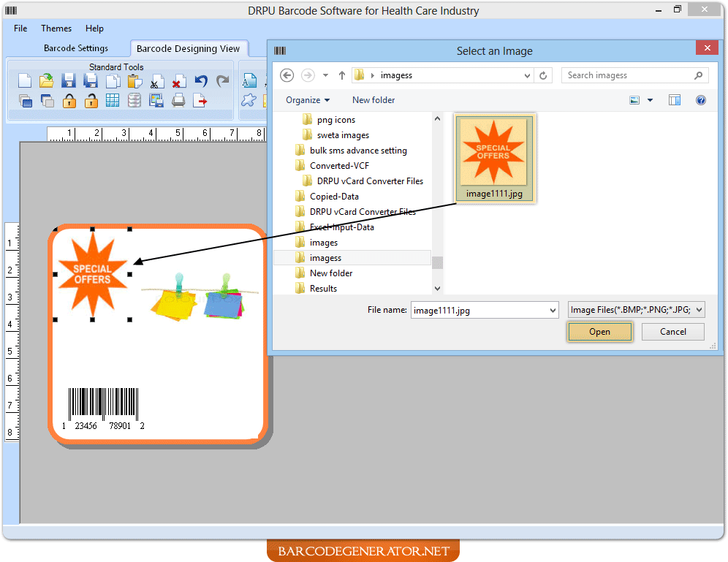Click the Help question mark in the dialog

click(x=700, y=100)
